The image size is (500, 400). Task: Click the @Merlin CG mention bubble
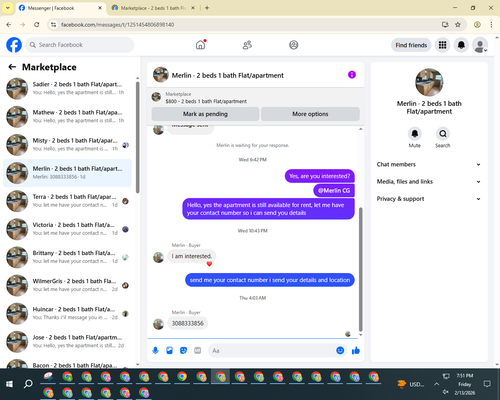pyautogui.click(x=334, y=191)
